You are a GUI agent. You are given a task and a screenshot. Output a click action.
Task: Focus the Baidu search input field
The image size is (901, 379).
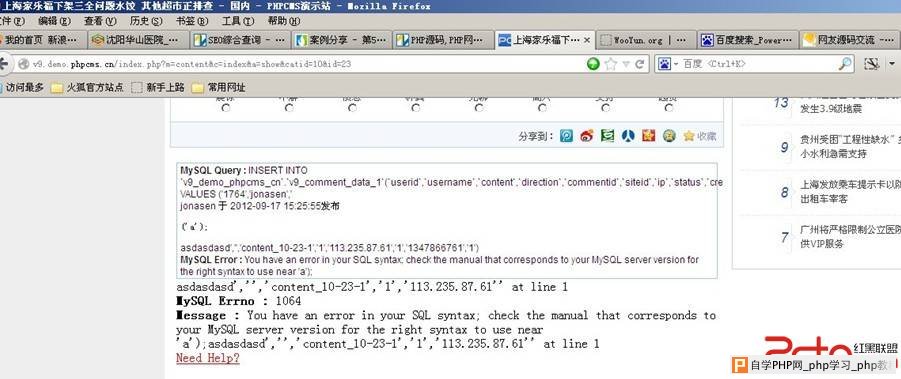758,64
